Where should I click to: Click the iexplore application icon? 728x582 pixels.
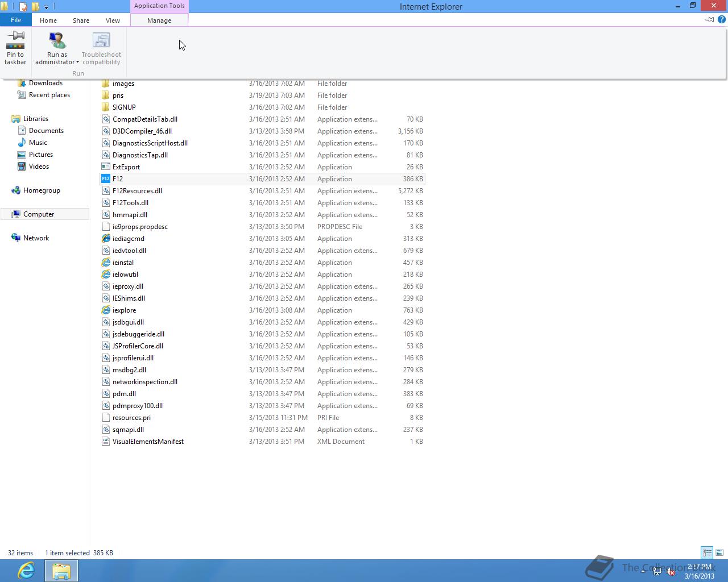coord(105,310)
